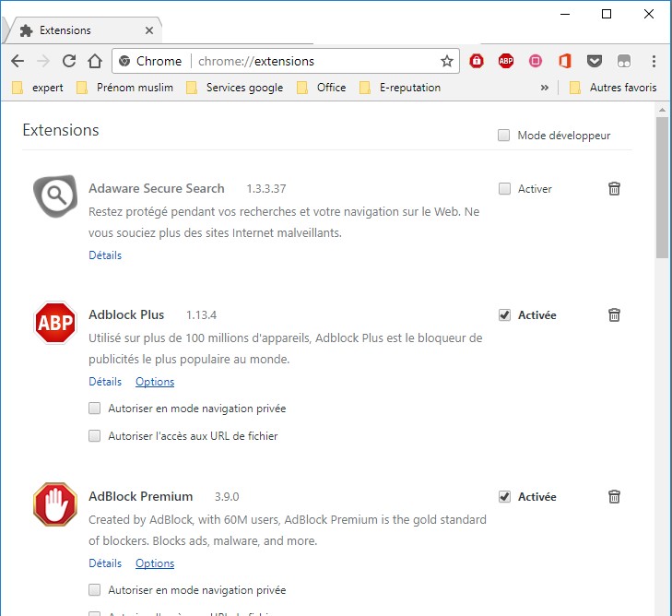Open the Autres favoris bookmark folder

[613, 88]
